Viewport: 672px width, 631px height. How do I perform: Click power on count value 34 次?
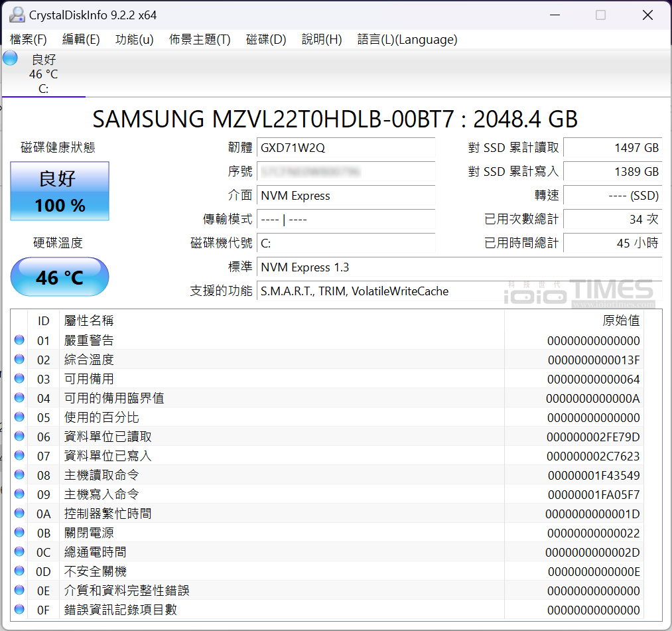point(613,220)
